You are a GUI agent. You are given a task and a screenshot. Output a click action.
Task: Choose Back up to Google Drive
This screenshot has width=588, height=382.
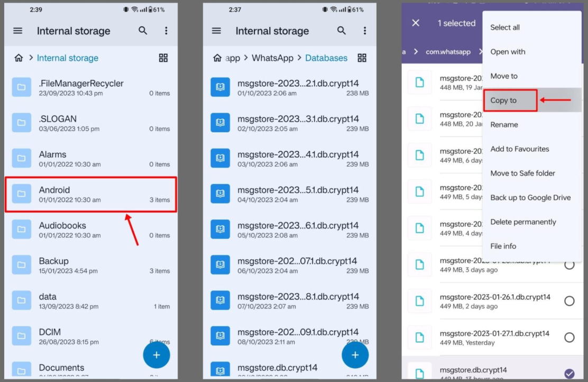pyautogui.click(x=532, y=197)
